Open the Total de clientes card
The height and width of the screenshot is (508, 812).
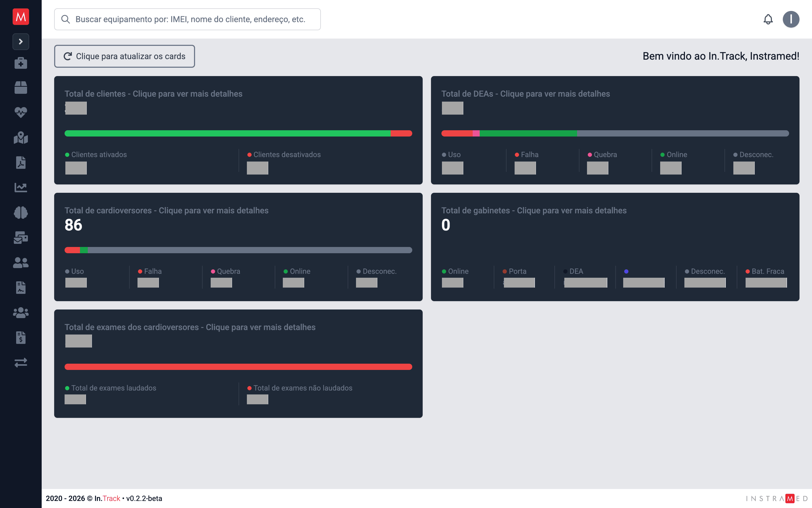pos(238,130)
